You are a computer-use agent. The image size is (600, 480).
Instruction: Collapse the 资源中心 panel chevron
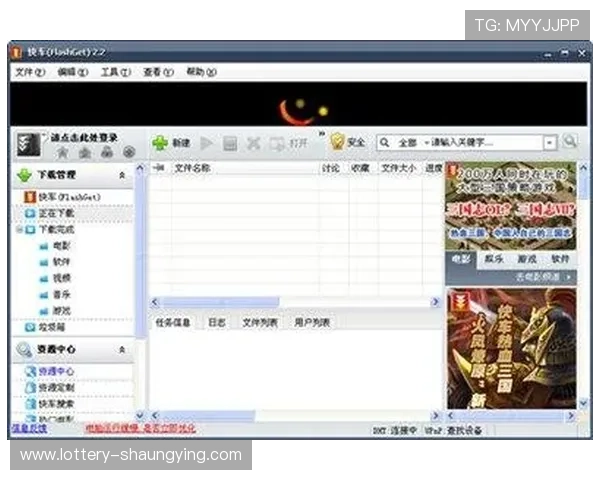(x=122, y=349)
